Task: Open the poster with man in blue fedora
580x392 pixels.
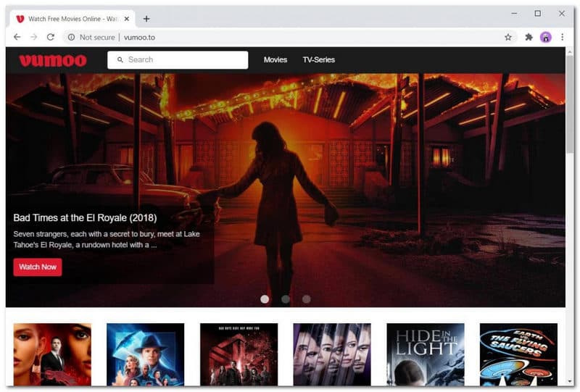Action: coord(146,354)
